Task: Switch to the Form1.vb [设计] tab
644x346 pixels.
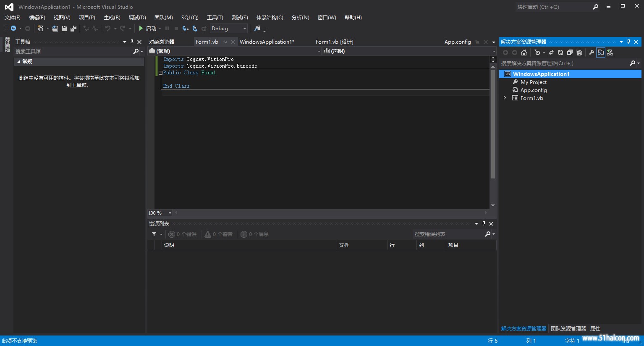Action: 335,42
